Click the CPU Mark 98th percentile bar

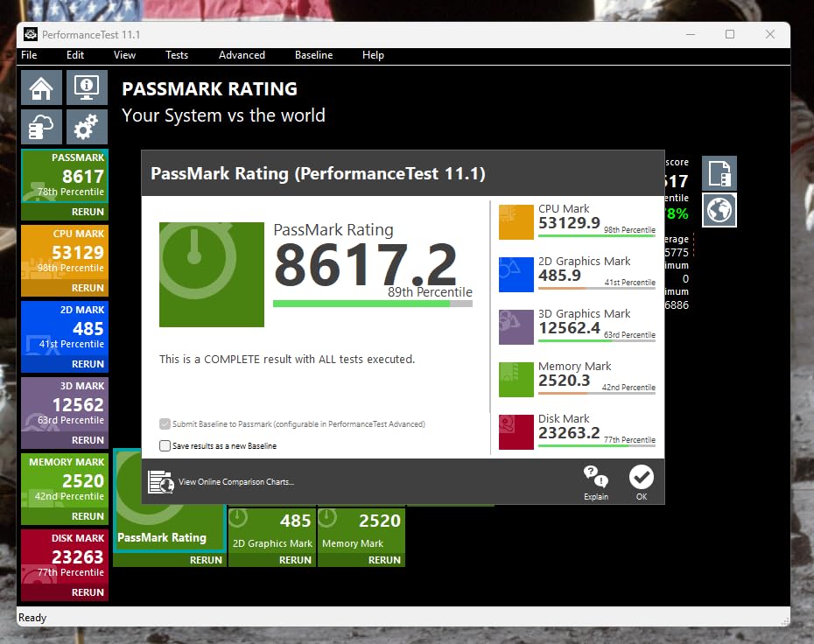(x=596, y=236)
